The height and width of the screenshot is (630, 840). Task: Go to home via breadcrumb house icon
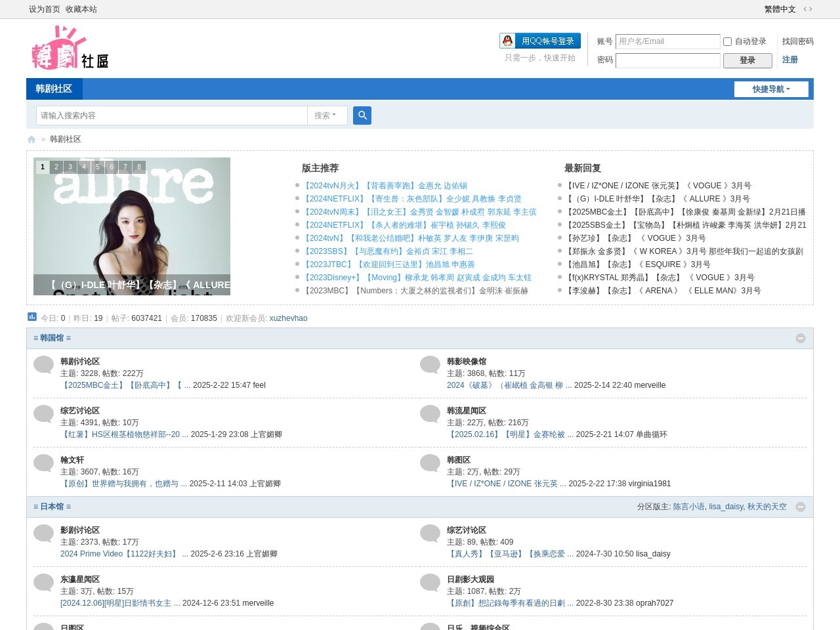click(31, 139)
